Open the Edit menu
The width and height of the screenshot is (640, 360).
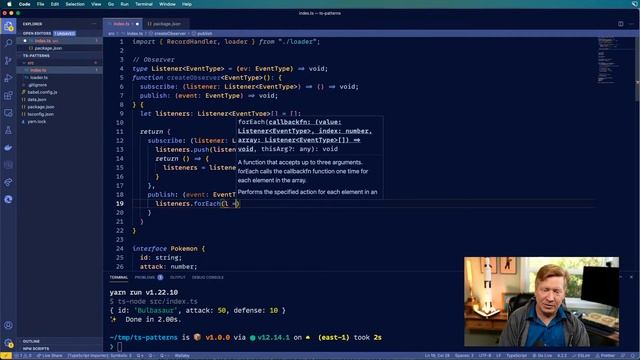[55, 4]
